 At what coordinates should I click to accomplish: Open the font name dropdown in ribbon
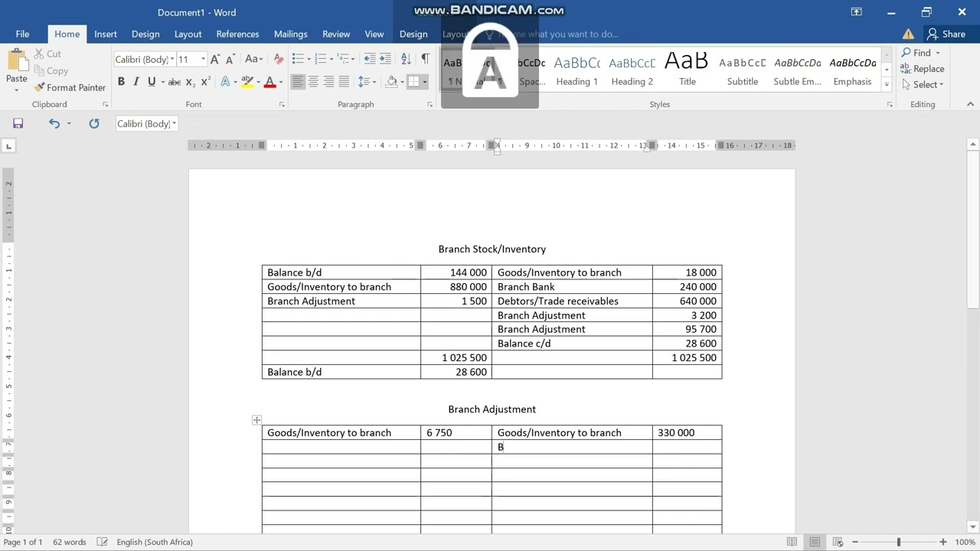pyautogui.click(x=173, y=59)
